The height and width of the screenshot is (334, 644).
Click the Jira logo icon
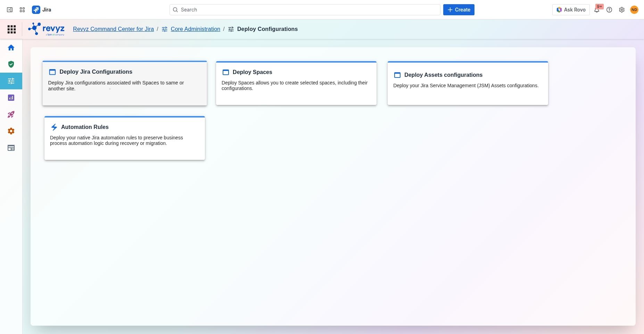[x=36, y=10]
